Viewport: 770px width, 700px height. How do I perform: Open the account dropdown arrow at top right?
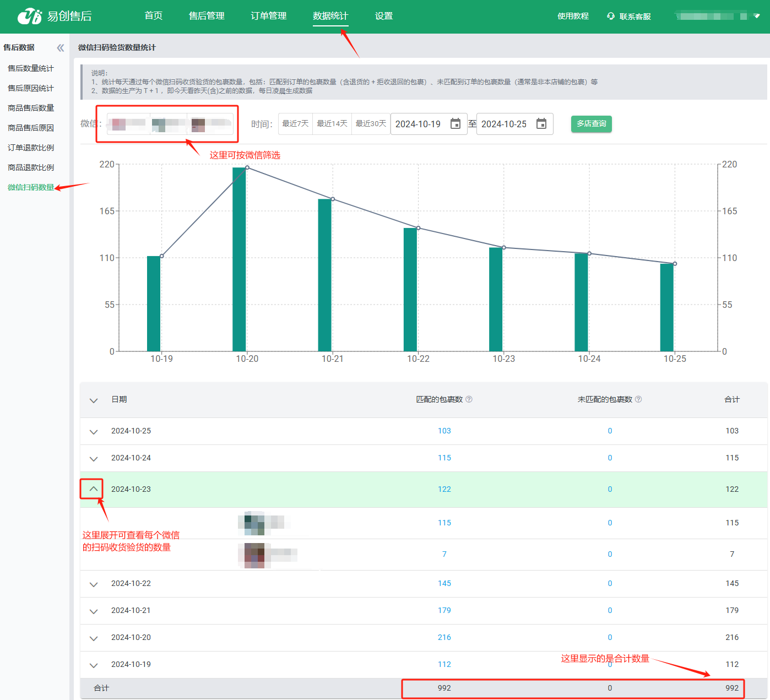pos(757,16)
